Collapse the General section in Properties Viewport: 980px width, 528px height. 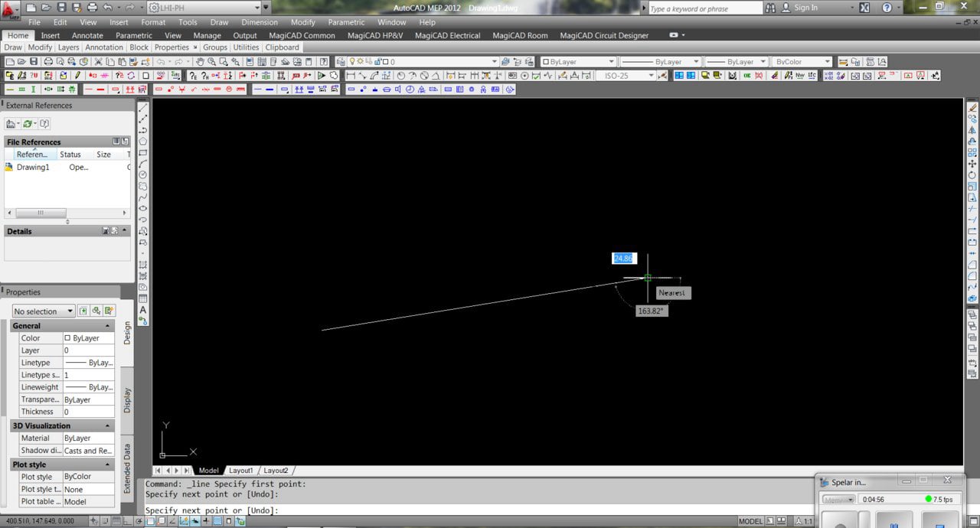click(108, 326)
